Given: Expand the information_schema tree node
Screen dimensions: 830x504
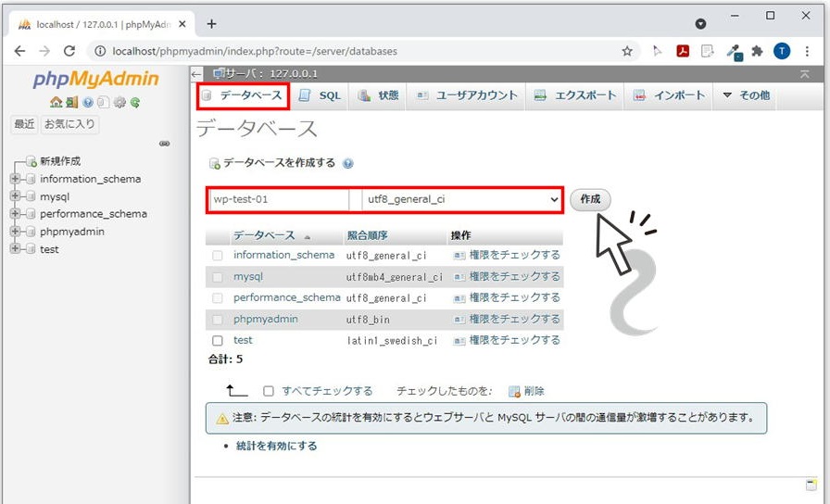Looking at the screenshot, I should 15,179.
